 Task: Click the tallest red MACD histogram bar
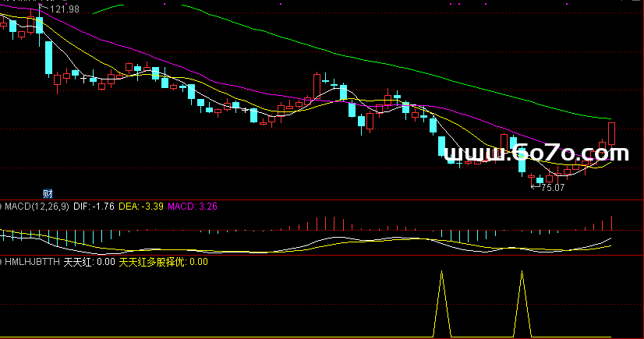(x=612, y=223)
